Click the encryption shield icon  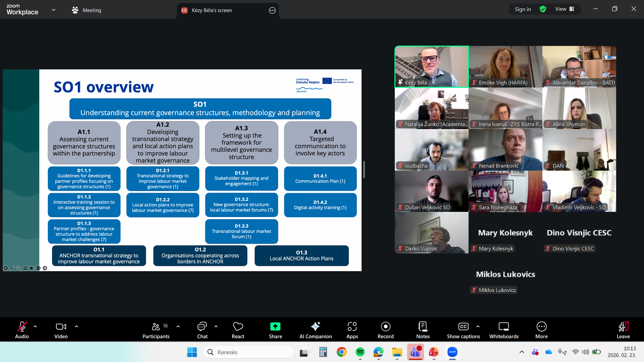[543, 9]
